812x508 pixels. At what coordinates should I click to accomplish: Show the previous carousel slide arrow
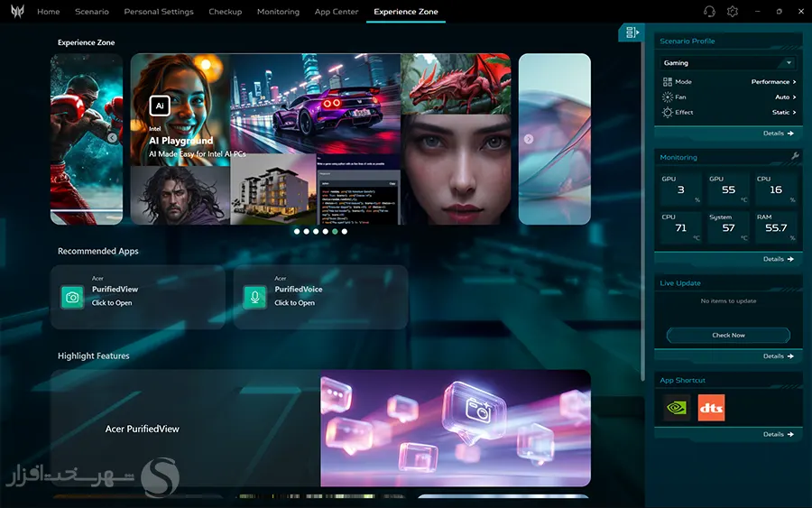[x=113, y=138]
